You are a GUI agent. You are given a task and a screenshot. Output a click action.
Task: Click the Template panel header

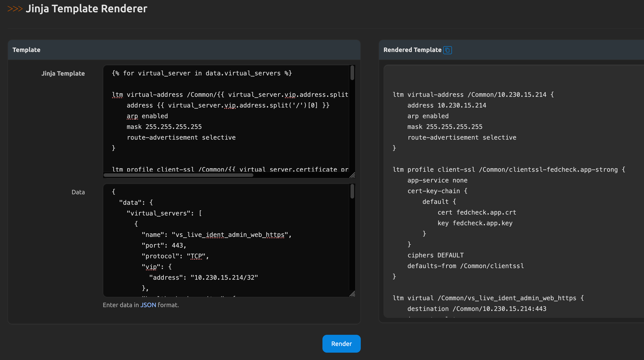click(x=27, y=50)
